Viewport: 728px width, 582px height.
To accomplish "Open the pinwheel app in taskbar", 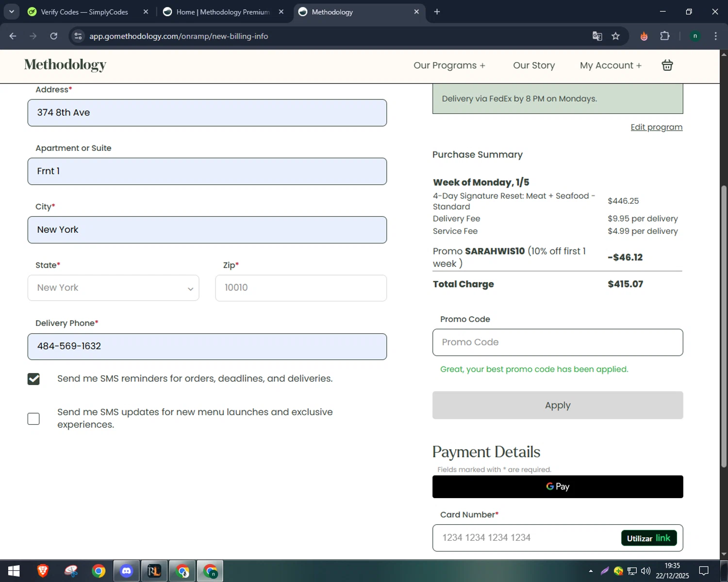I will click(x=71, y=571).
